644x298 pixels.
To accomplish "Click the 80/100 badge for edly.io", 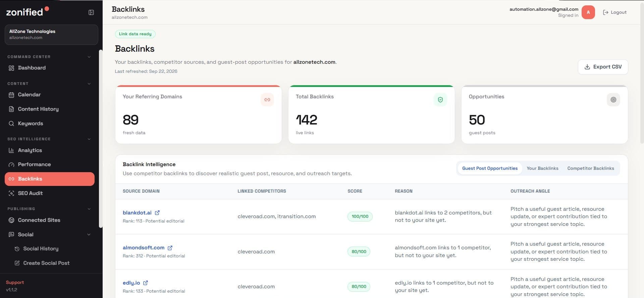I will coord(359,287).
